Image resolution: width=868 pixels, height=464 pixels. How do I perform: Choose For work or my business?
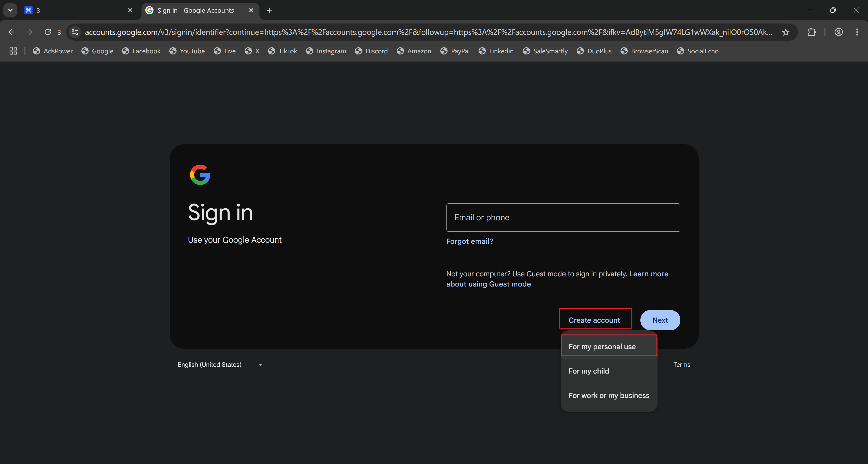(x=609, y=395)
